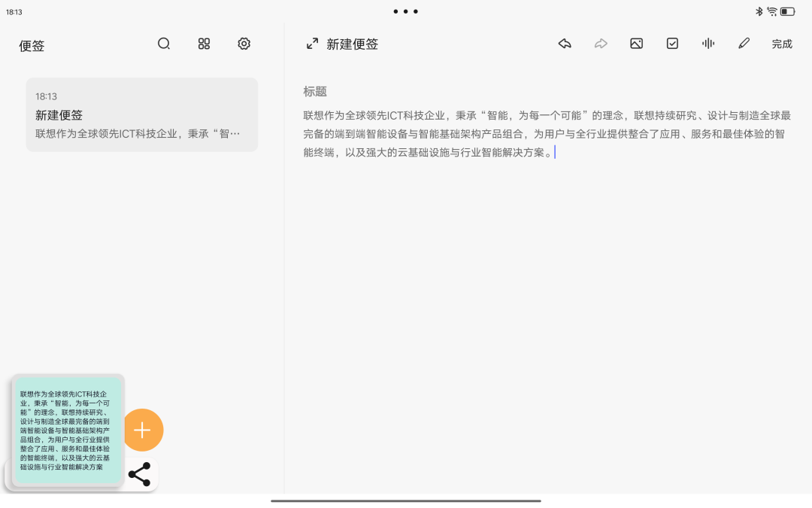Search notes with the magnifier icon
This screenshot has height=508, width=812.
click(x=164, y=44)
